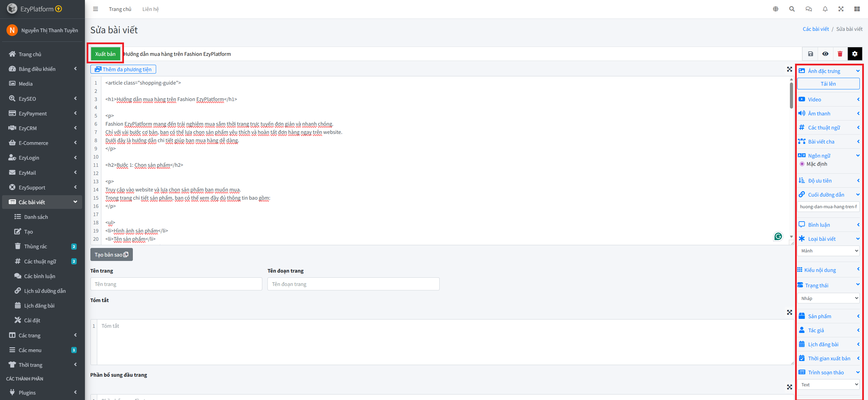Click the red trash delete icon
868x400 pixels.
840,54
